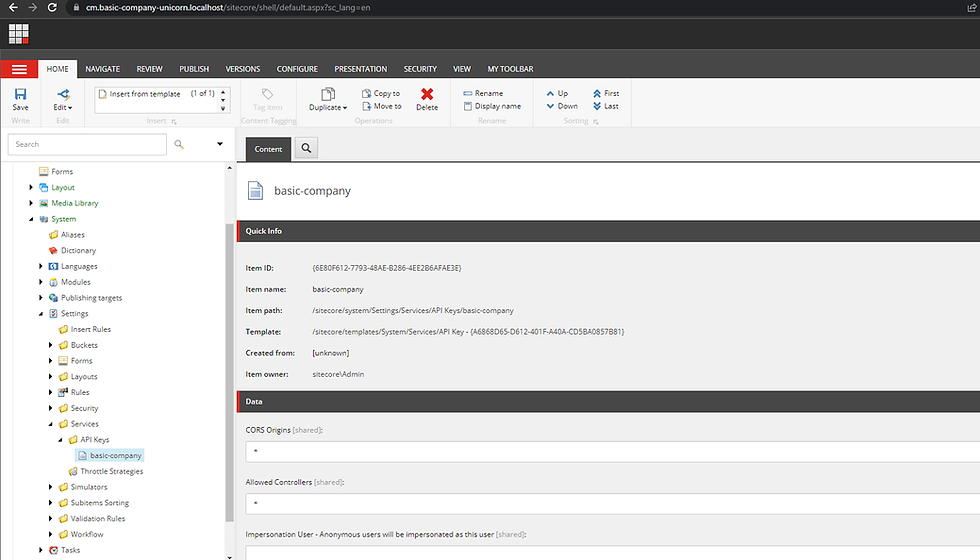Go back in the browser

tap(12, 8)
